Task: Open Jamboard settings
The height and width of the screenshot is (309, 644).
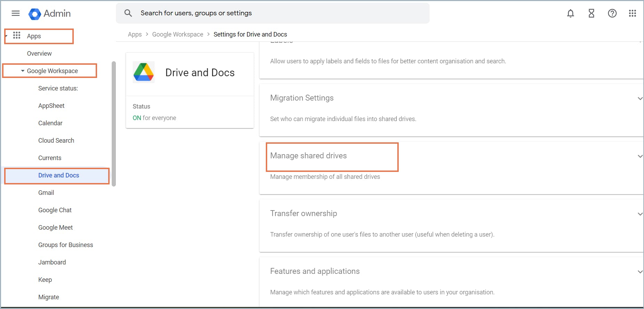Action: [x=52, y=262]
